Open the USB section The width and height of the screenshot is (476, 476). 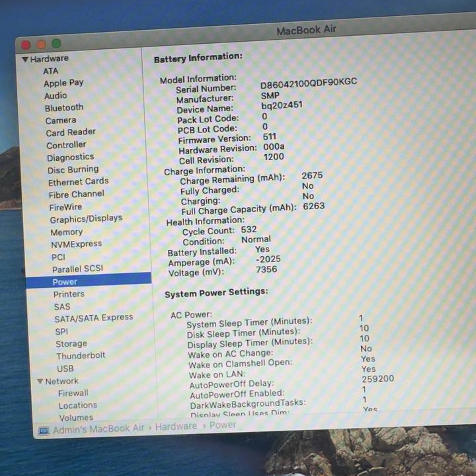tap(65, 369)
